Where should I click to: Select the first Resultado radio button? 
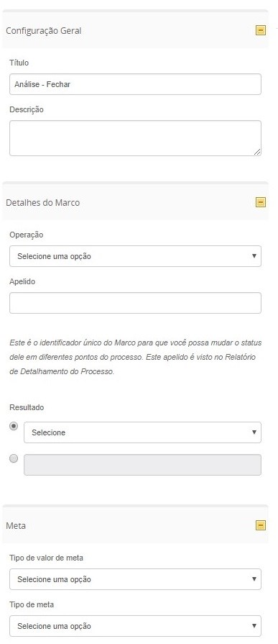(x=14, y=426)
